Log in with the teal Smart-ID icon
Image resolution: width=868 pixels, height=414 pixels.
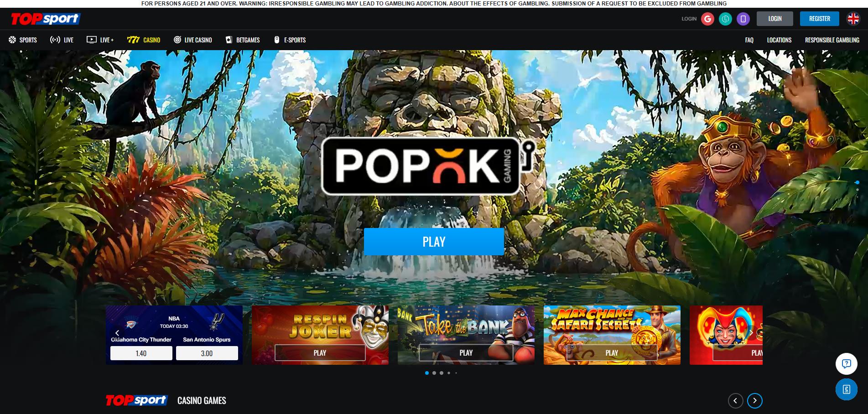(x=725, y=19)
